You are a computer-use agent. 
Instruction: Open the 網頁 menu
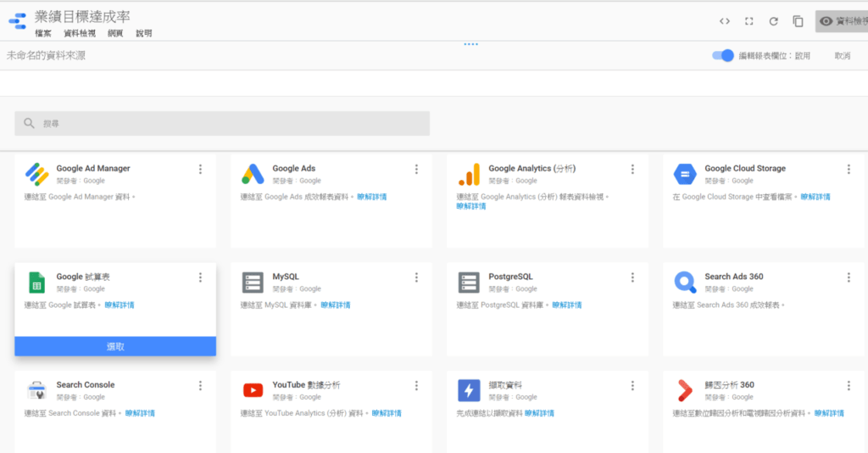pyautogui.click(x=115, y=33)
